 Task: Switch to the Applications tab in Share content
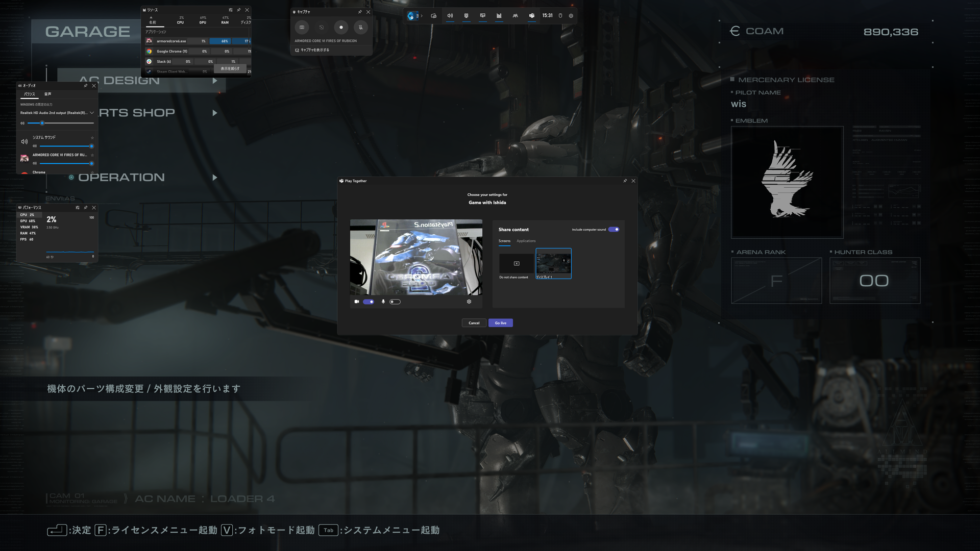coord(526,241)
